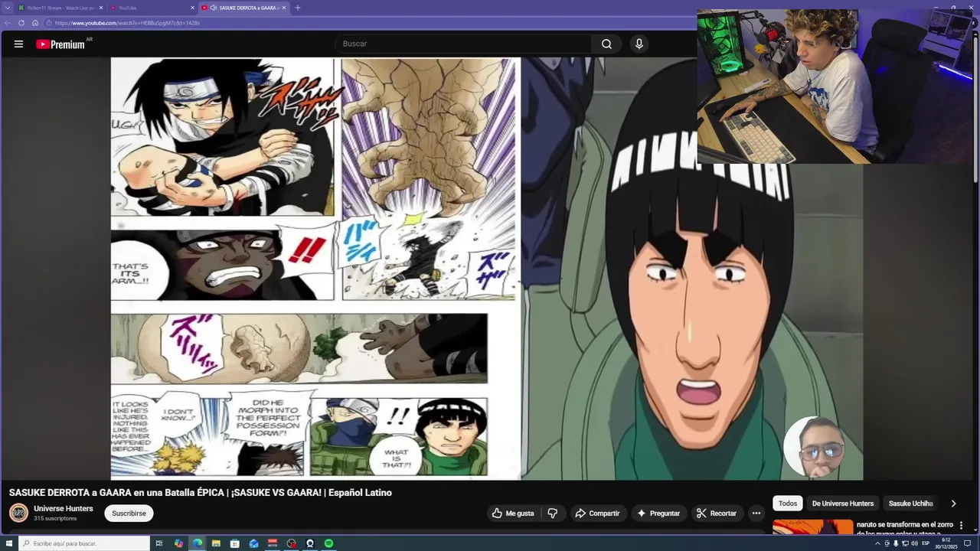Open Compartir share dialog
This screenshot has width=980, height=551.
597,514
